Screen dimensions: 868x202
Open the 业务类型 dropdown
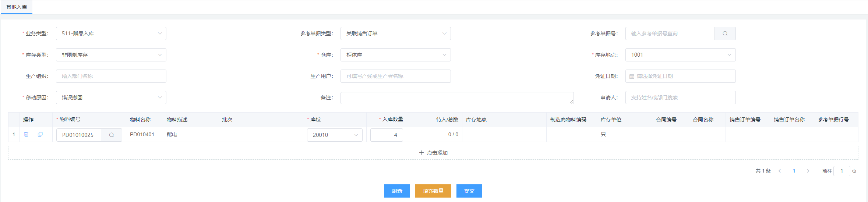click(x=111, y=33)
